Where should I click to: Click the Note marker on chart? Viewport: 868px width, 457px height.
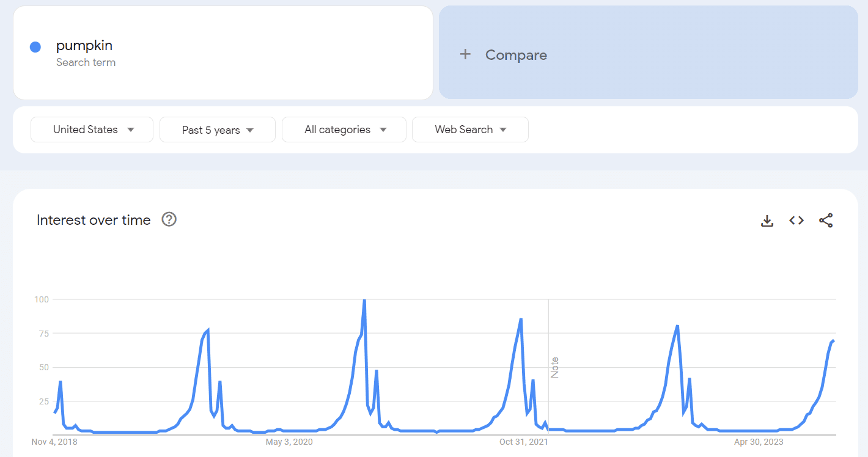tap(555, 367)
